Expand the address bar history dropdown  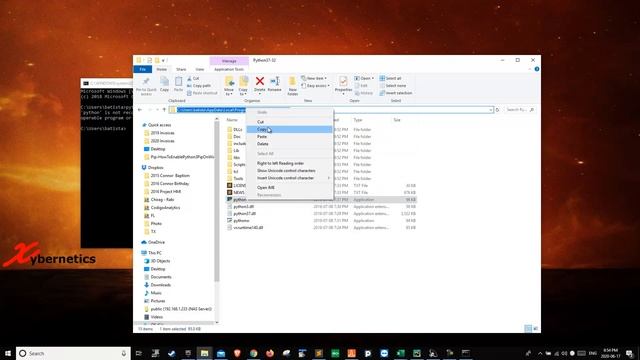pos(490,110)
